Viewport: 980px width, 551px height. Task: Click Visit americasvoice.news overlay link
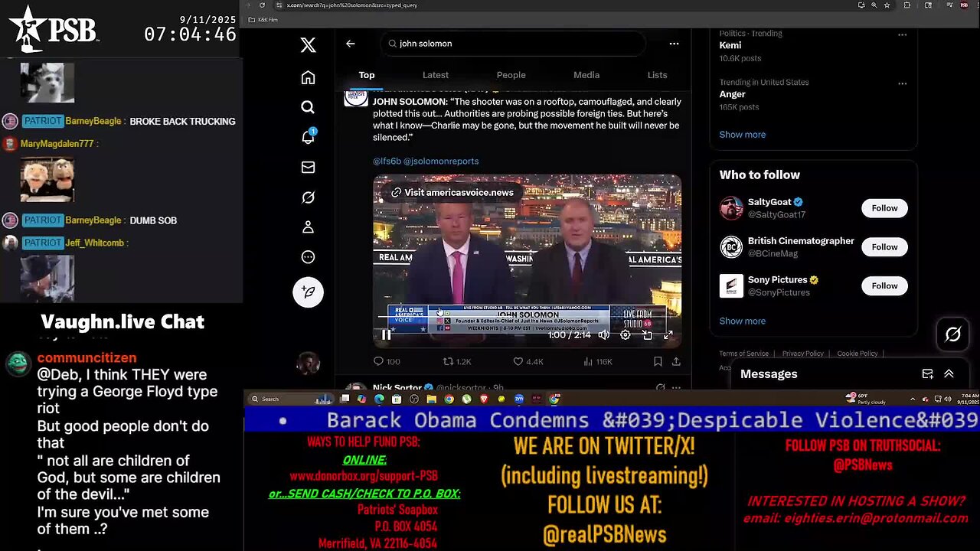452,193
